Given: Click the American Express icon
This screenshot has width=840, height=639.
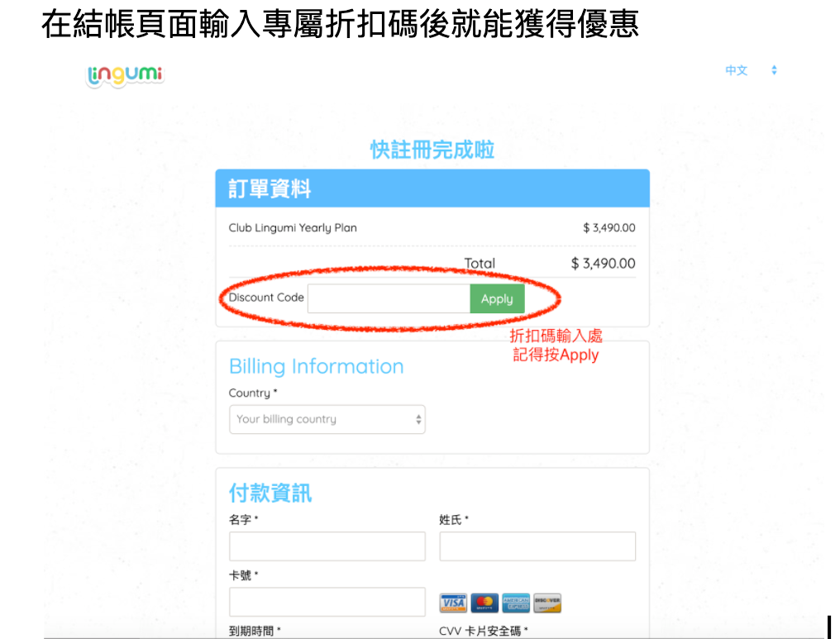Looking at the screenshot, I should click(516, 603).
